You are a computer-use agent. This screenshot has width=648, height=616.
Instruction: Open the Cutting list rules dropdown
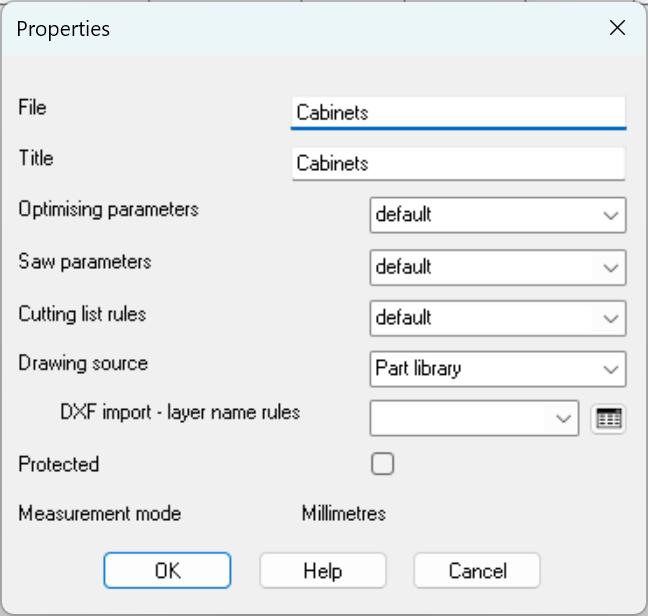pos(498,318)
